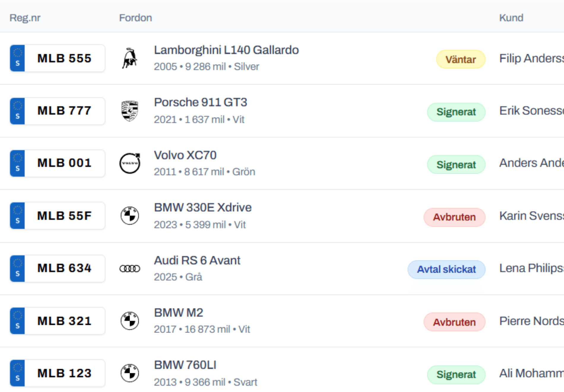The width and height of the screenshot is (564, 392).
Task: Click details line 2025 • Grå
Action: point(178,277)
